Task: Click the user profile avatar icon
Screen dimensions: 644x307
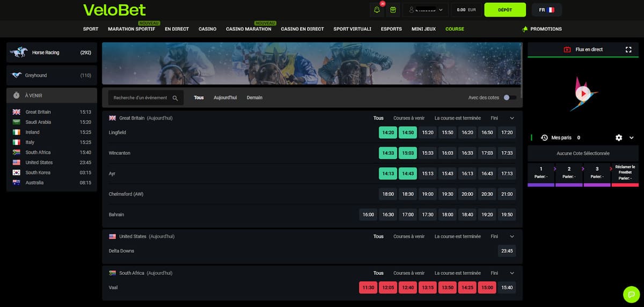Action: [x=411, y=10]
